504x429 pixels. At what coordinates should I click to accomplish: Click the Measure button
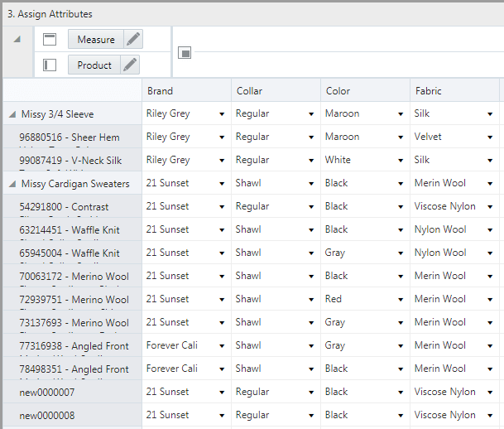point(96,39)
